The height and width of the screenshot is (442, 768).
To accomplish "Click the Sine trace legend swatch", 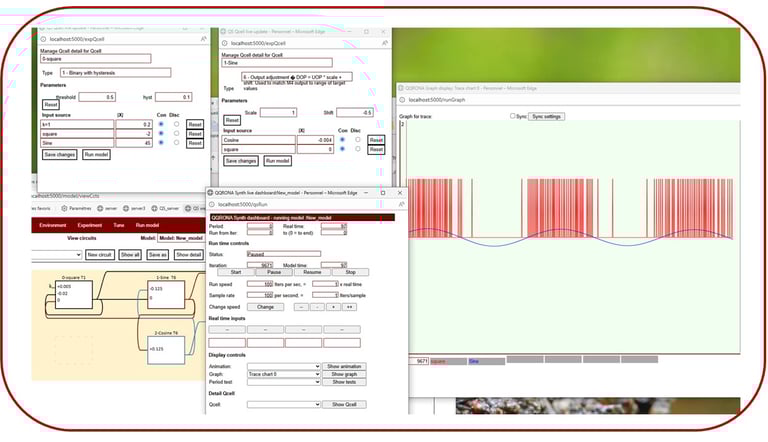I will (x=486, y=362).
